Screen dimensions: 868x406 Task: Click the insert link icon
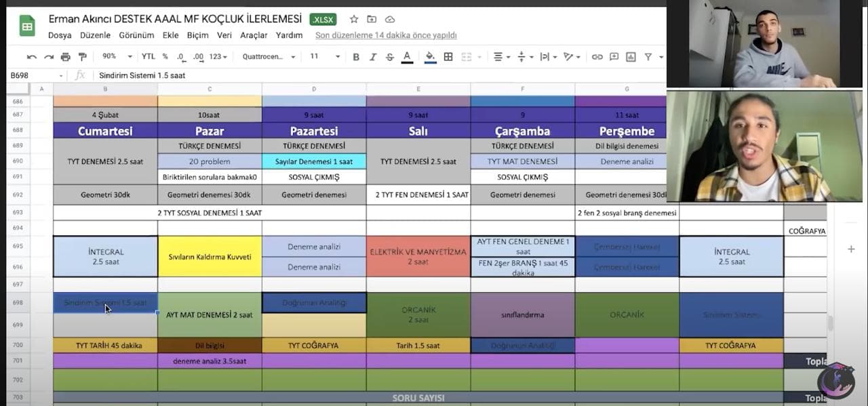click(597, 57)
